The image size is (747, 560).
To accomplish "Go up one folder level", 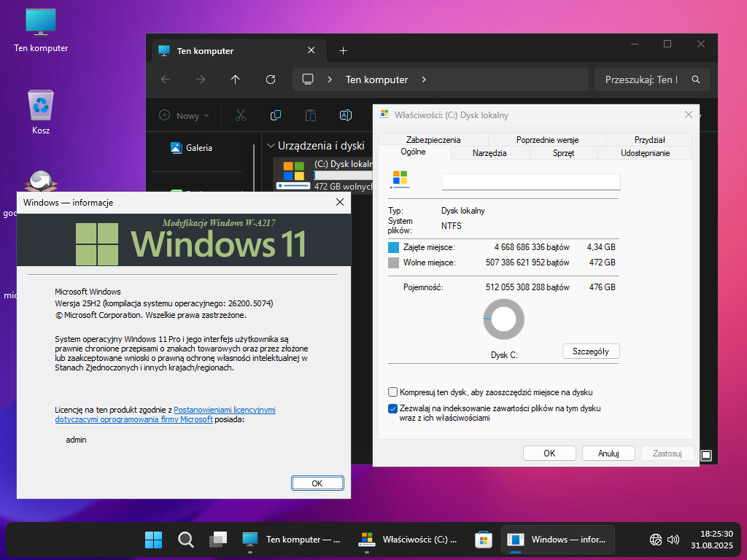I will point(235,79).
